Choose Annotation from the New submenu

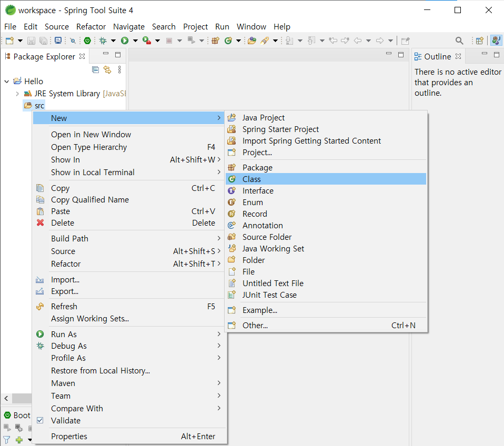[x=326, y=225]
